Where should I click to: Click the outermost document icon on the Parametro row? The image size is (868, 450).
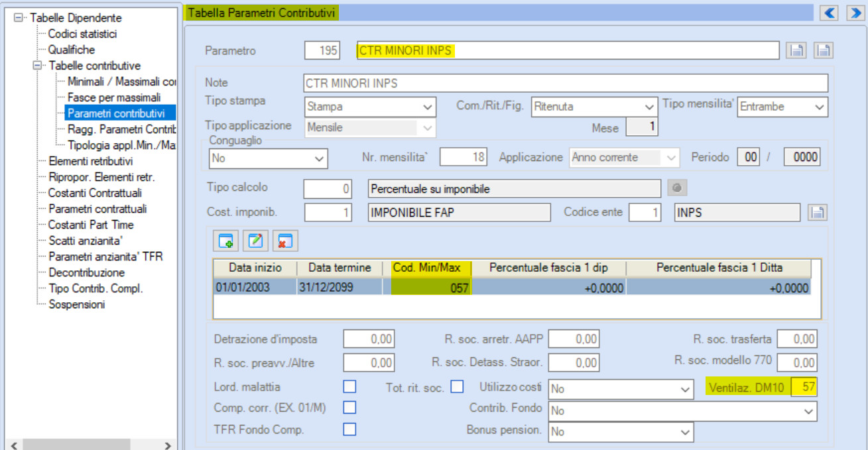click(x=824, y=50)
